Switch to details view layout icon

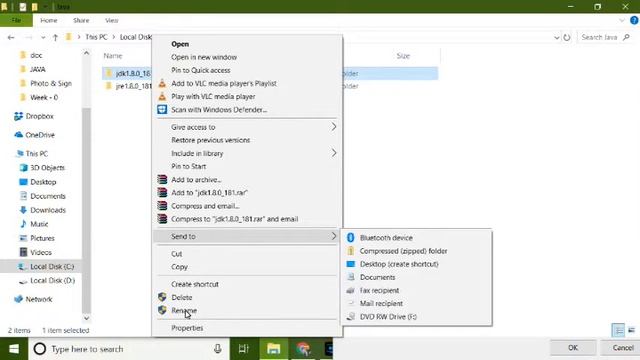tap(619, 330)
